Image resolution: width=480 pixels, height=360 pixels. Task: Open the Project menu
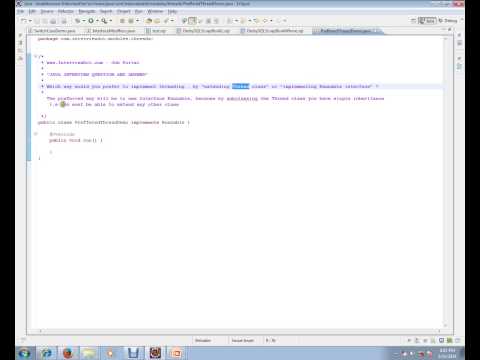point(124,11)
